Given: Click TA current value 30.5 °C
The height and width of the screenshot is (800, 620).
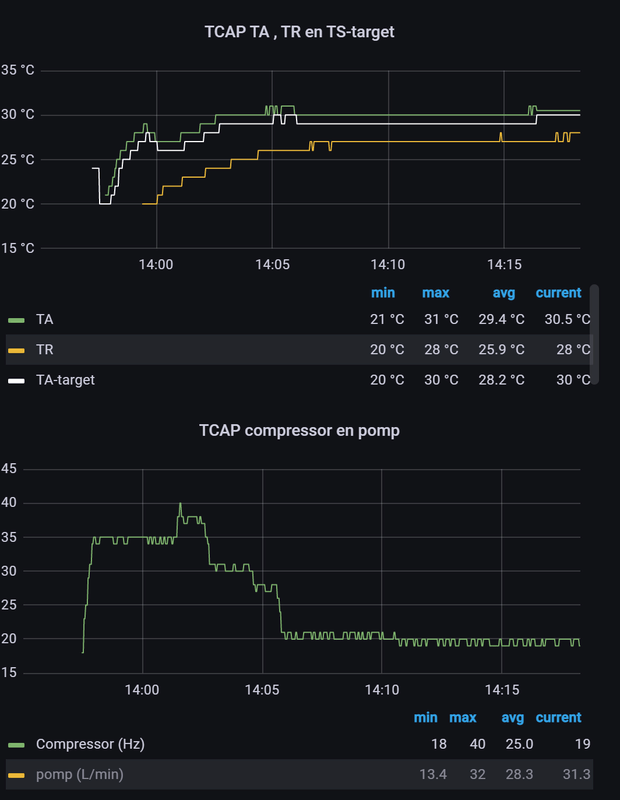Looking at the screenshot, I should 567,319.
